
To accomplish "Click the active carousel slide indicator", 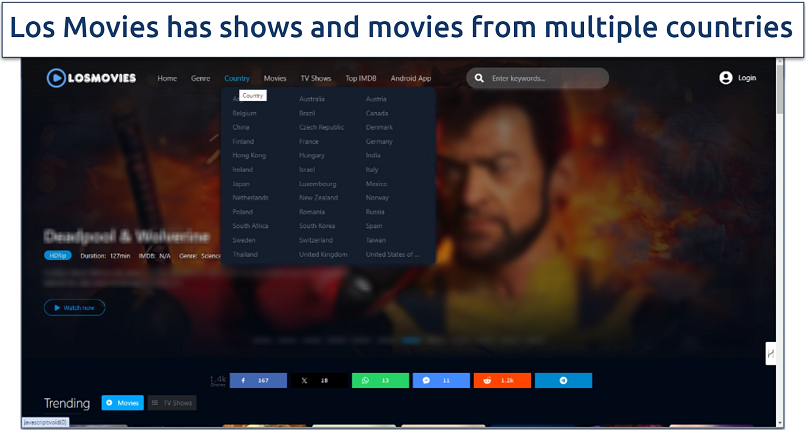I will [x=411, y=340].
